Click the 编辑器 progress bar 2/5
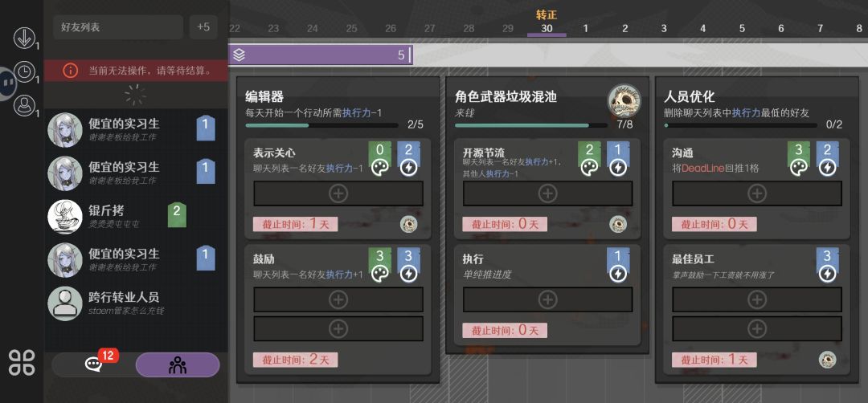The height and width of the screenshot is (403, 868). click(321, 125)
